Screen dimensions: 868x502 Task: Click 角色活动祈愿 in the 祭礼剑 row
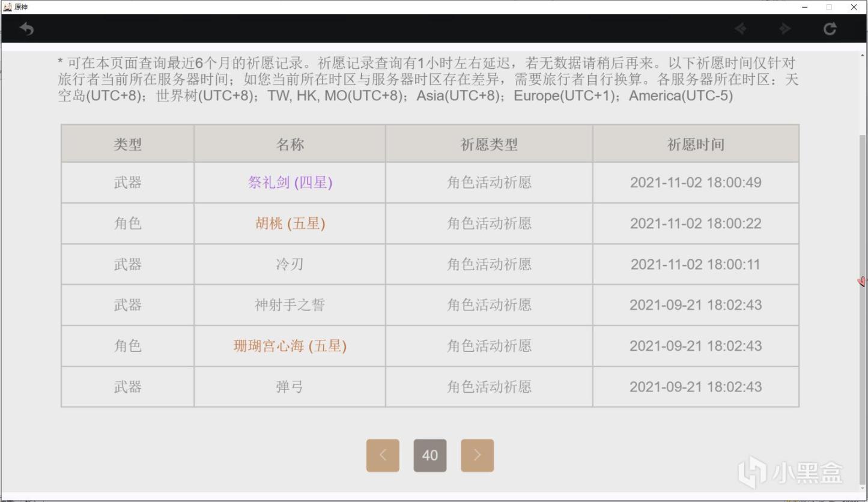pos(489,183)
